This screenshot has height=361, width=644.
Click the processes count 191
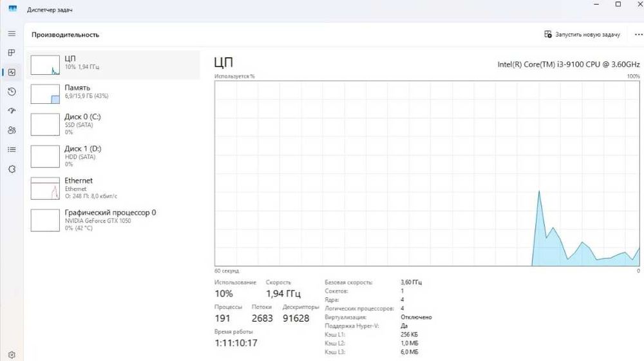[x=223, y=318]
